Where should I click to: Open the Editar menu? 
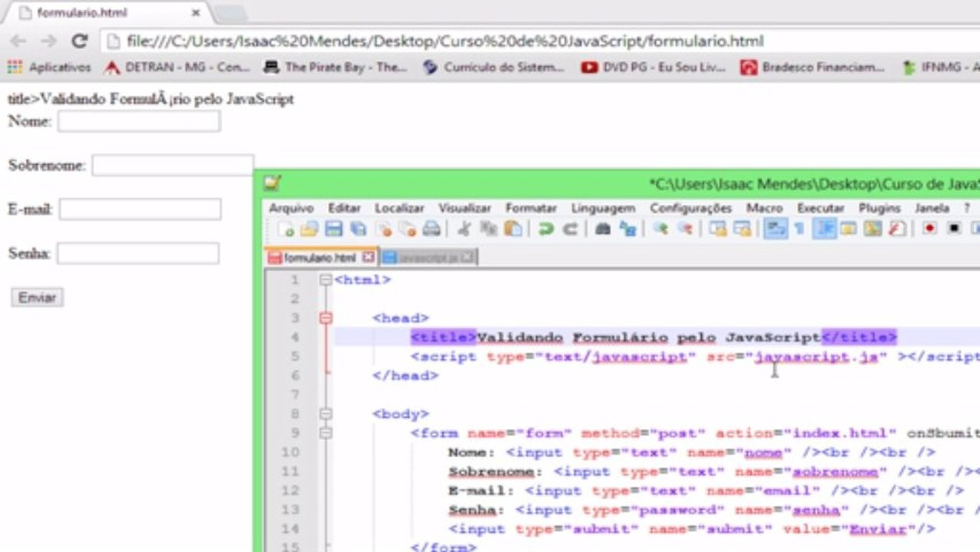coord(344,208)
